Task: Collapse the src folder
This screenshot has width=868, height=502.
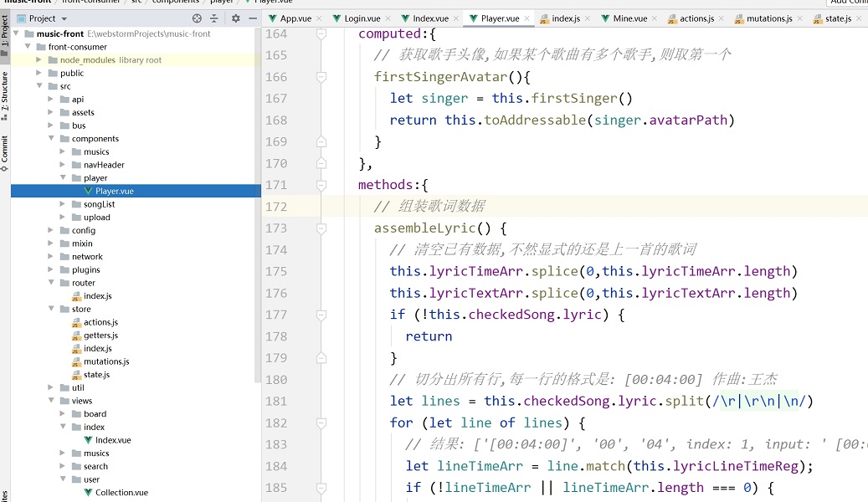Action: pyautogui.click(x=39, y=86)
